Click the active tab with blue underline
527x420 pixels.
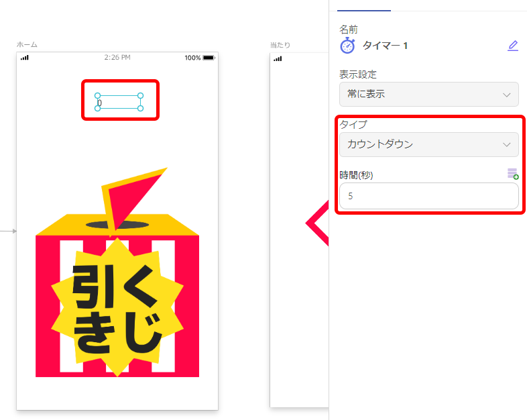point(364,7)
